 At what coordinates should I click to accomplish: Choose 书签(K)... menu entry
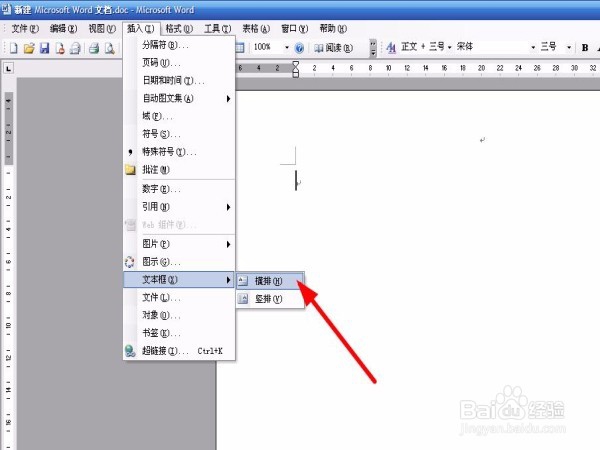179,333
